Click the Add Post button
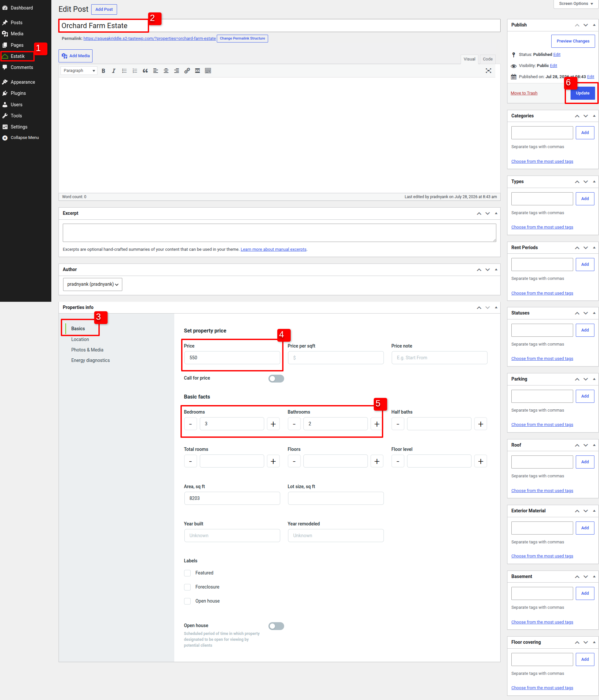Image resolution: width=599 pixels, height=700 pixels. coord(104,9)
